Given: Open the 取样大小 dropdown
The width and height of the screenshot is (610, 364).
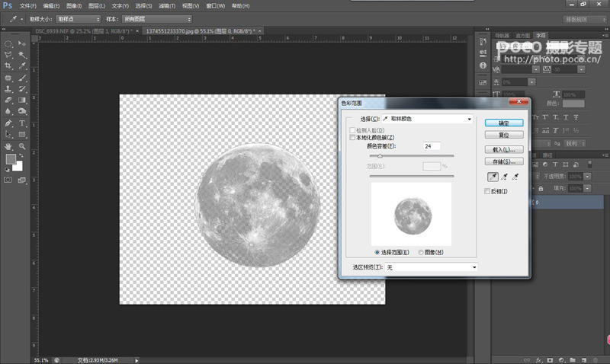Looking at the screenshot, I should 78,19.
